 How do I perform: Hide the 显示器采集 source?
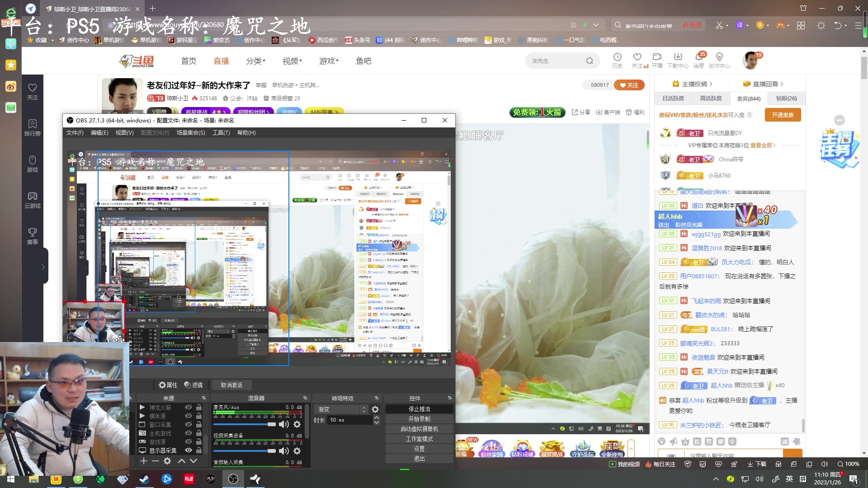189,450
